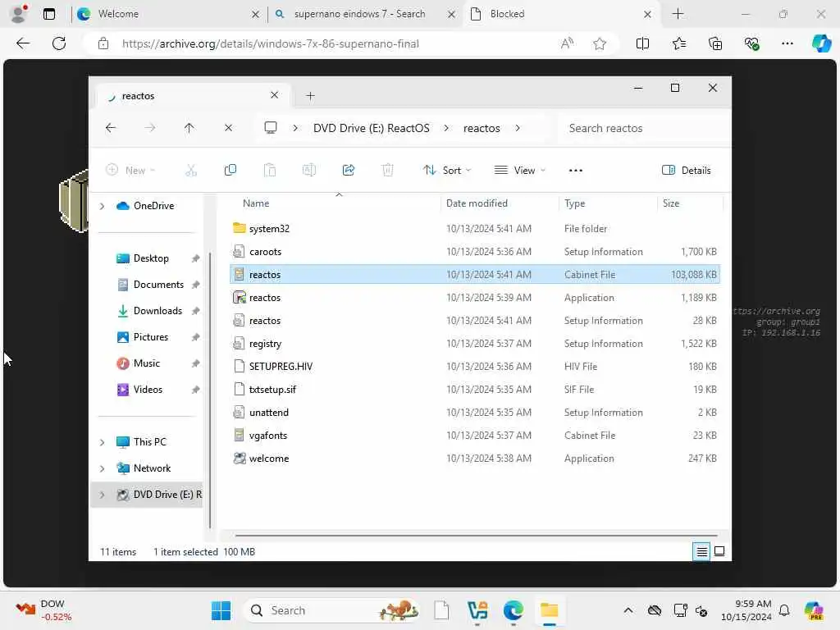Click the Share icon in Explorer toolbar

coord(348,171)
